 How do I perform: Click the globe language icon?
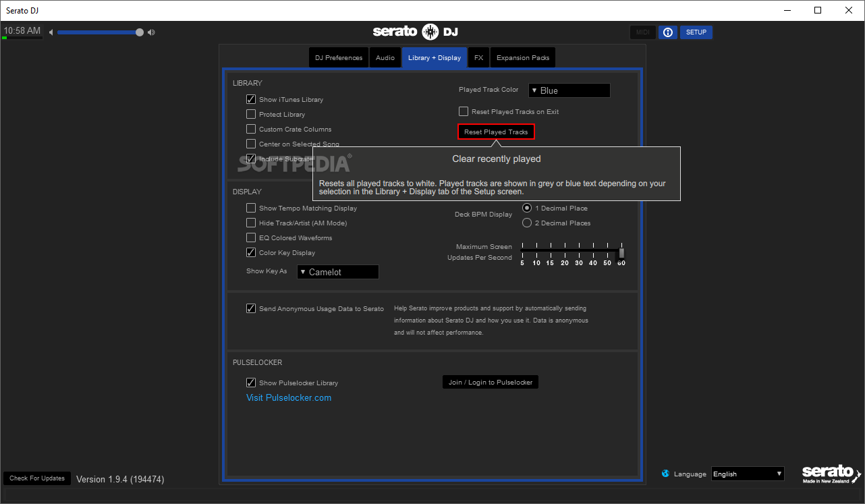(666, 474)
